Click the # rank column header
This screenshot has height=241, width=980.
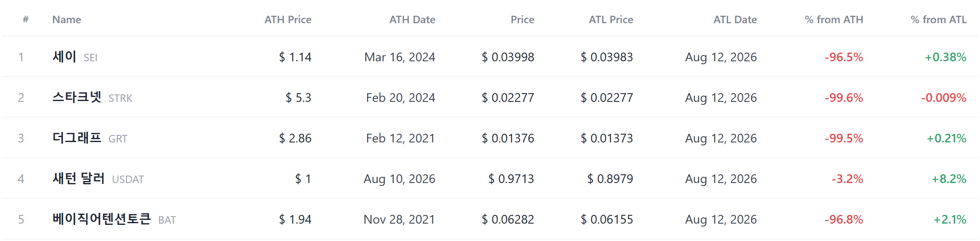click(x=26, y=19)
